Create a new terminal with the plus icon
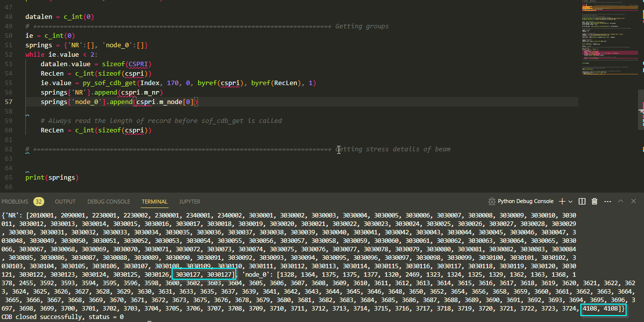Viewport: 644px width, 322px height. point(562,201)
